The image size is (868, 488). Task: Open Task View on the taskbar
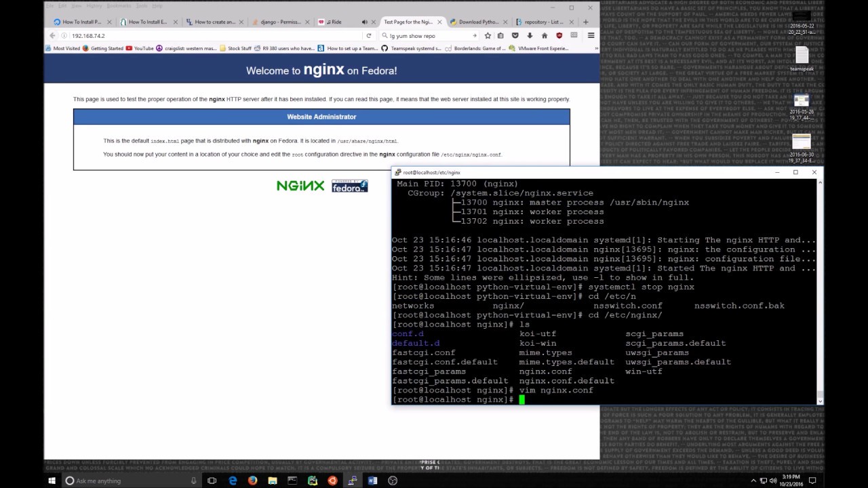pyautogui.click(x=212, y=481)
